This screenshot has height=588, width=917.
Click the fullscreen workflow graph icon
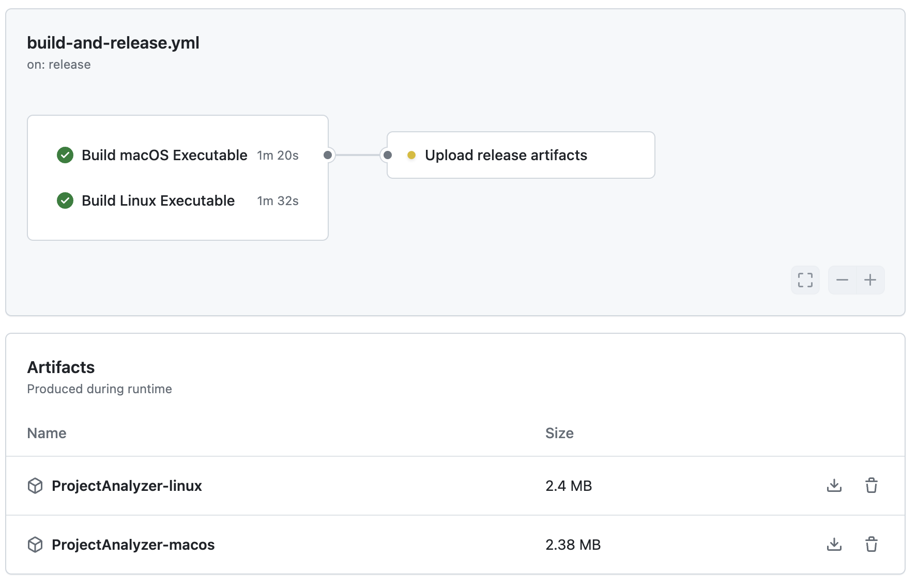point(805,280)
